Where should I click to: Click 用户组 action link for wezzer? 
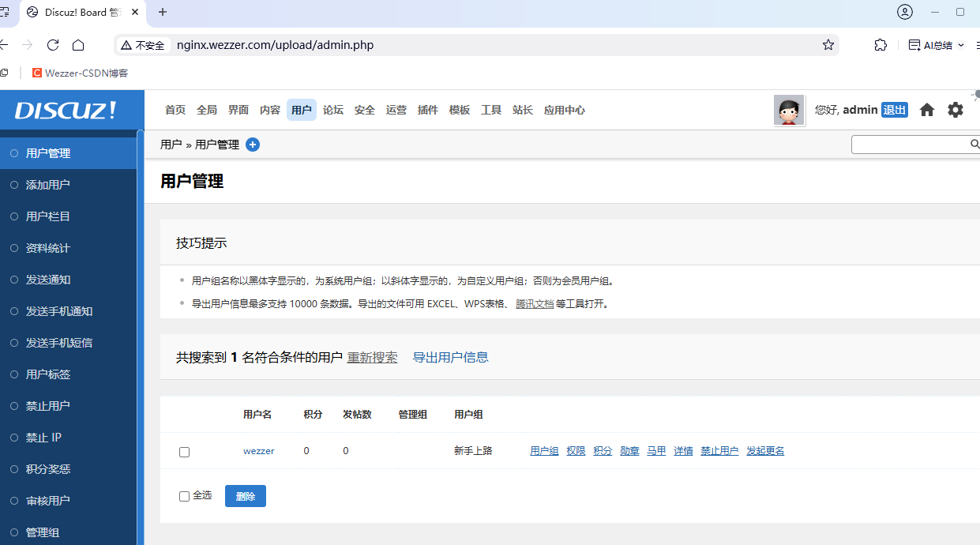(544, 451)
